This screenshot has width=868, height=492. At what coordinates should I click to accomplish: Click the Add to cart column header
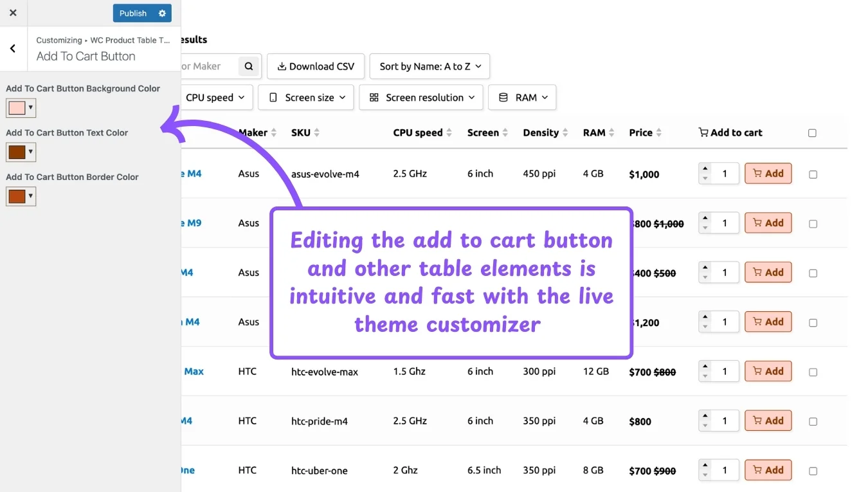[730, 132]
